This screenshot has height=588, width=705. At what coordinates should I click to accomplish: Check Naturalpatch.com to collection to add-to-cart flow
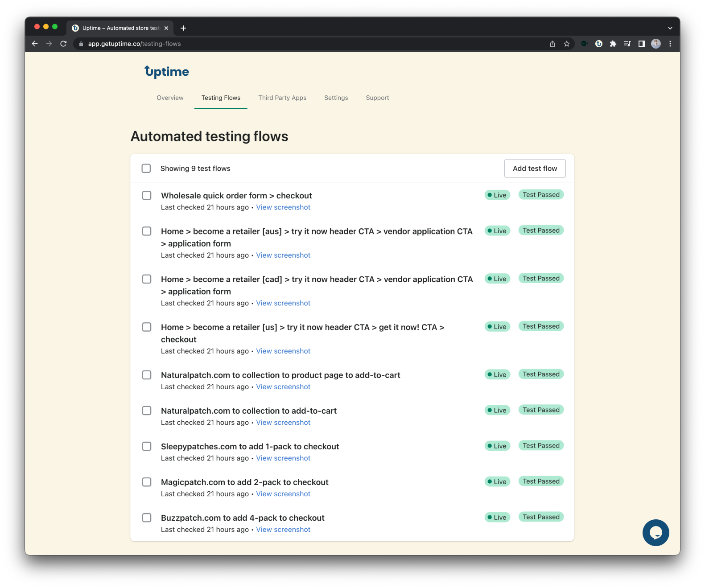(147, 411)
